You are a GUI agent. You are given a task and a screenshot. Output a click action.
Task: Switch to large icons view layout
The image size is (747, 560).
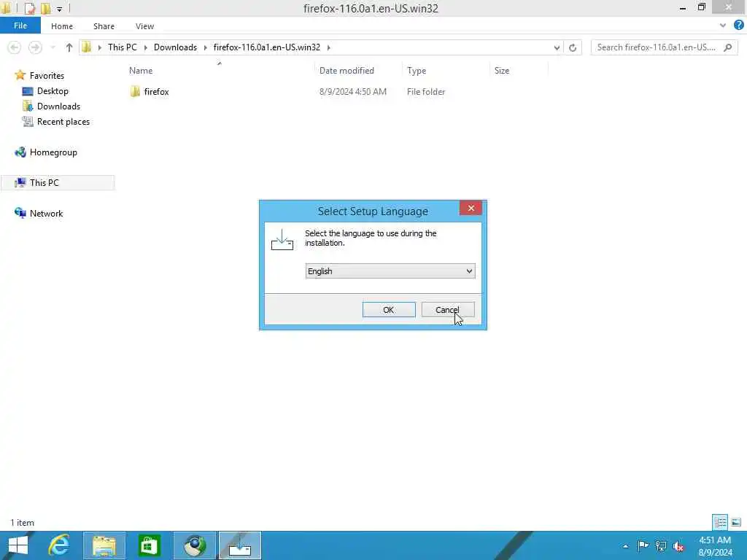point(736,522)
